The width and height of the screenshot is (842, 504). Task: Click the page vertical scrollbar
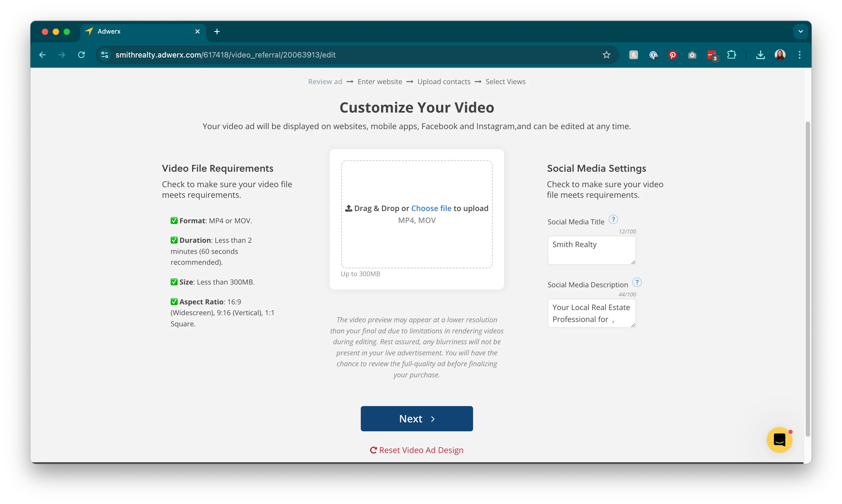pos(808,279)
